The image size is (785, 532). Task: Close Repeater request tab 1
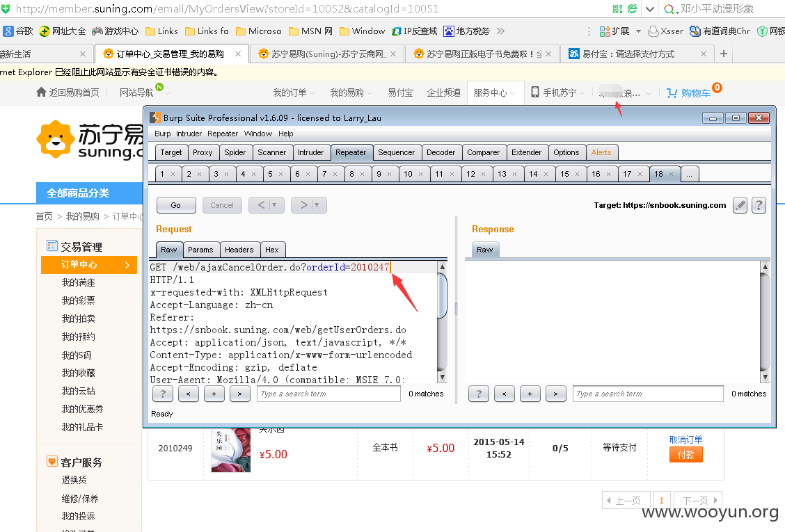(173, 174)
